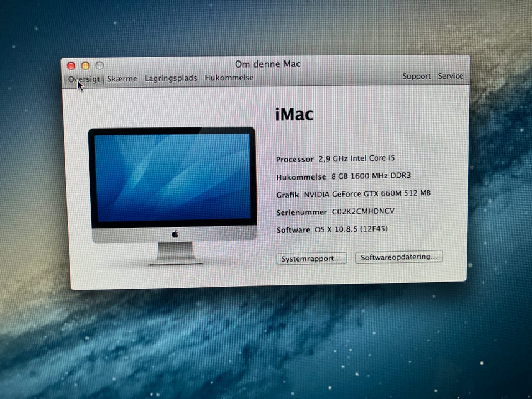Click graphics value NVIDIA GeForce GTX 660M

(367, 193)
